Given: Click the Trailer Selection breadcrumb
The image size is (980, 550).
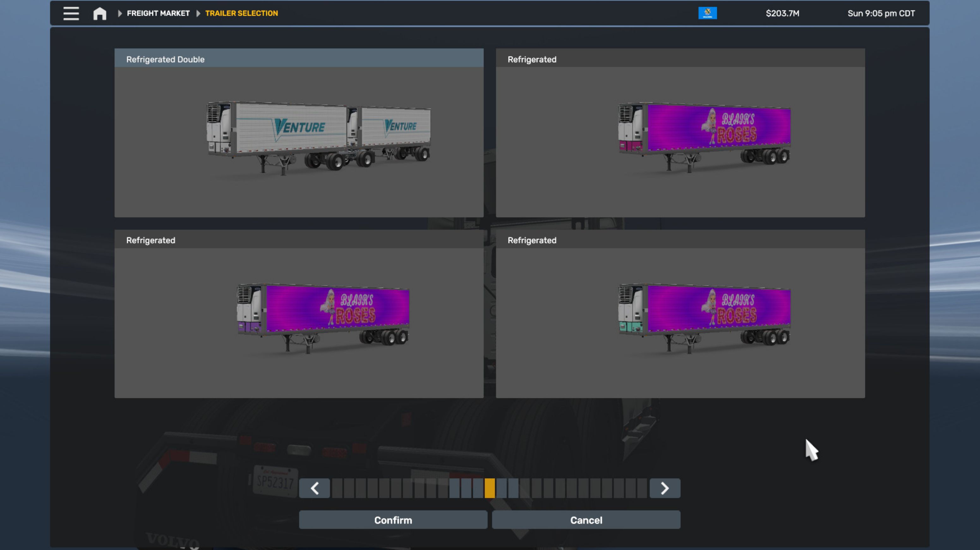Looking at the screenshot, I should [241, 13].
